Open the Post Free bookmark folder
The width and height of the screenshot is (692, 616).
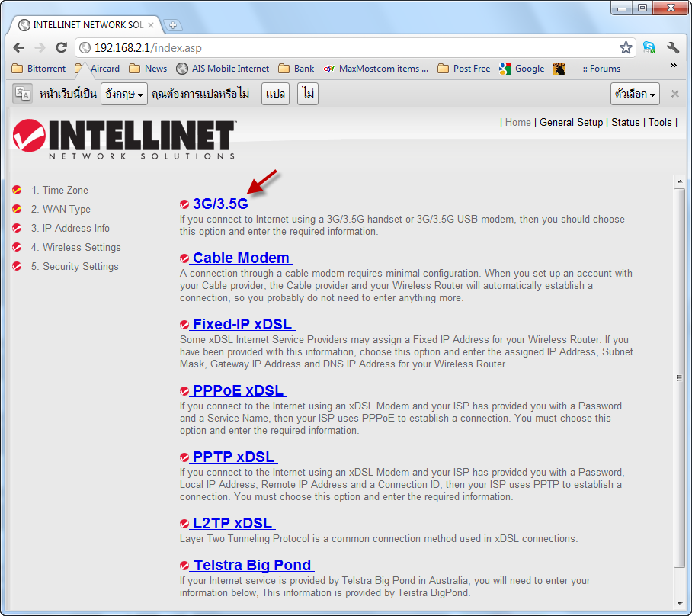click(464, 69)
